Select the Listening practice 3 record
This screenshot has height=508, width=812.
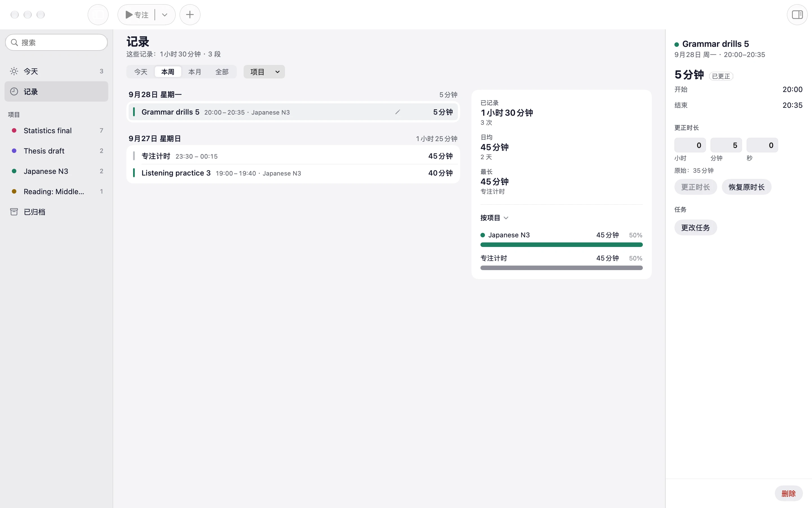[x=293, y=173]
